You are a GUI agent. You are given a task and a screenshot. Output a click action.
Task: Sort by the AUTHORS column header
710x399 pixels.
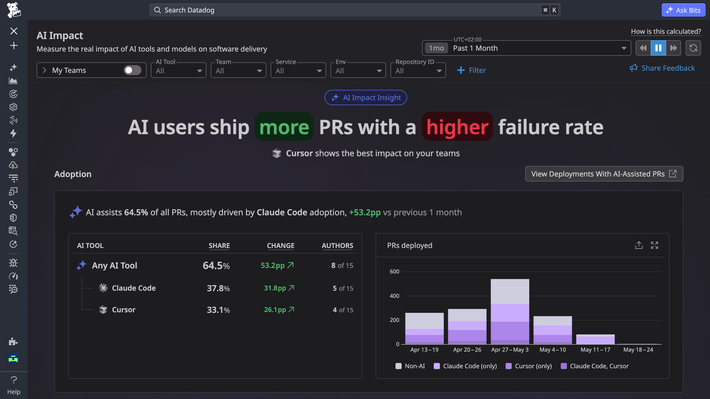337,245
